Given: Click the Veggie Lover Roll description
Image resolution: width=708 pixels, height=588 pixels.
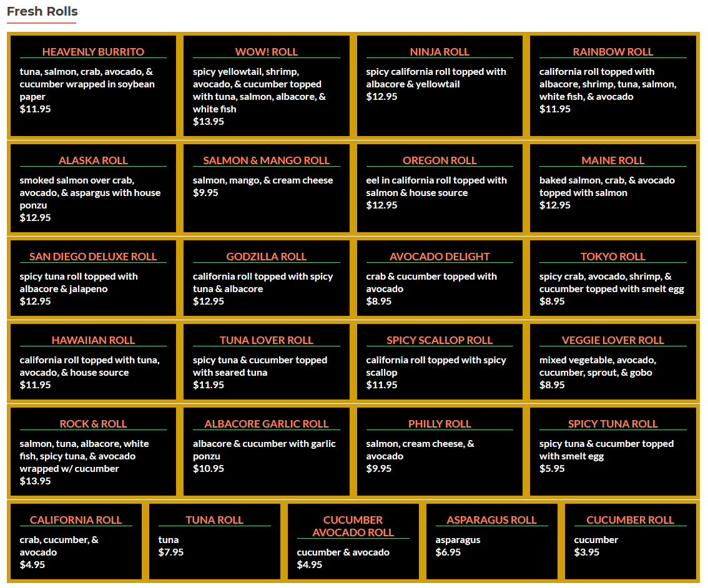Looking at the screenshot, I should click(x=597, y=366).
